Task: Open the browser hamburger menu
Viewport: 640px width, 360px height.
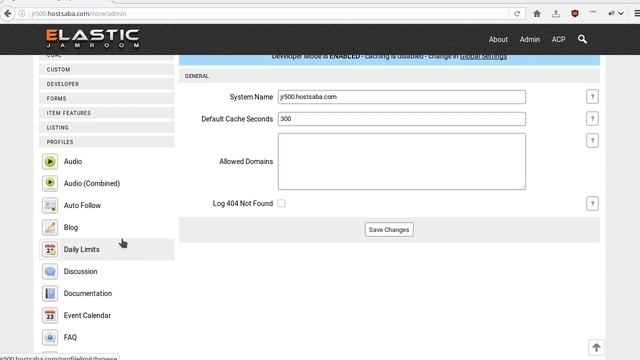Action: [x=636, y=13]
